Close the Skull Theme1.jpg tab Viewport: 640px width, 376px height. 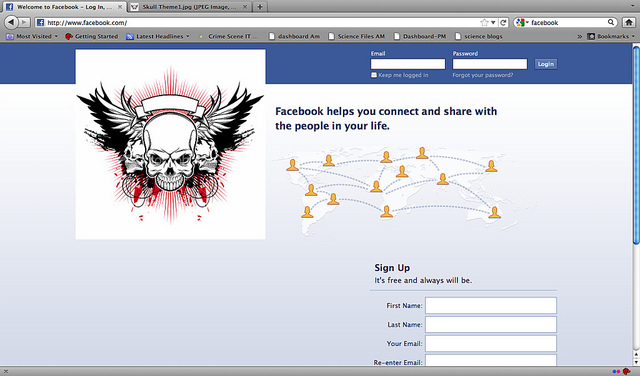coord(245,7)
